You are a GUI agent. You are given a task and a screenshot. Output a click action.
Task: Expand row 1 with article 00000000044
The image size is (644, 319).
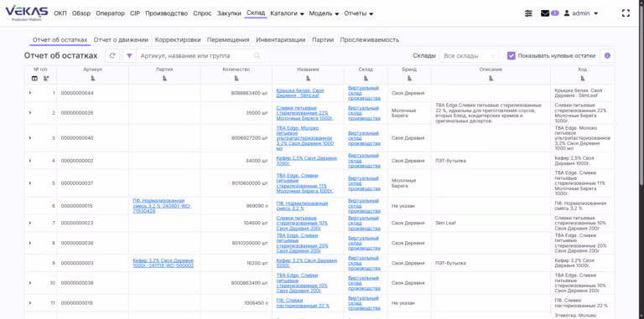coord(30,93)
